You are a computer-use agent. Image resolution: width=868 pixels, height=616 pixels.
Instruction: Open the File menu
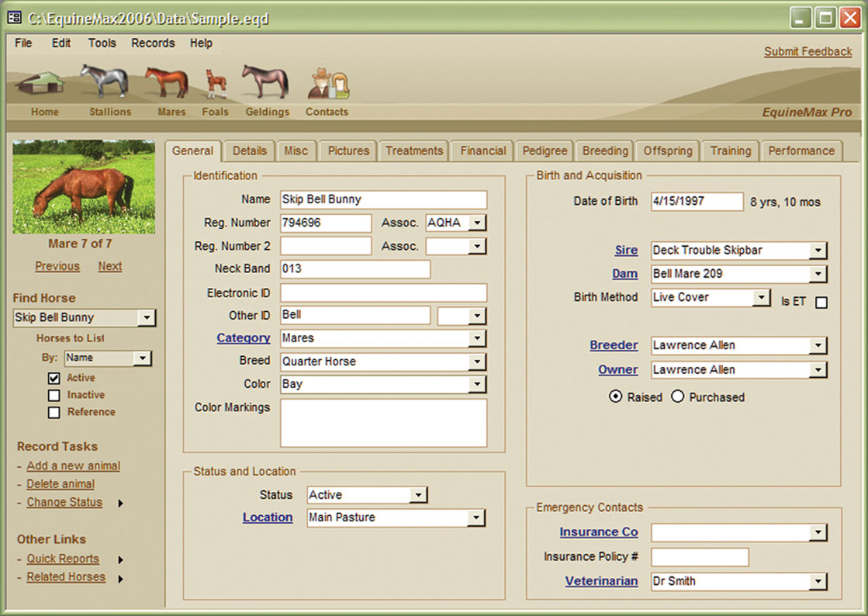(x=22, y=43)
